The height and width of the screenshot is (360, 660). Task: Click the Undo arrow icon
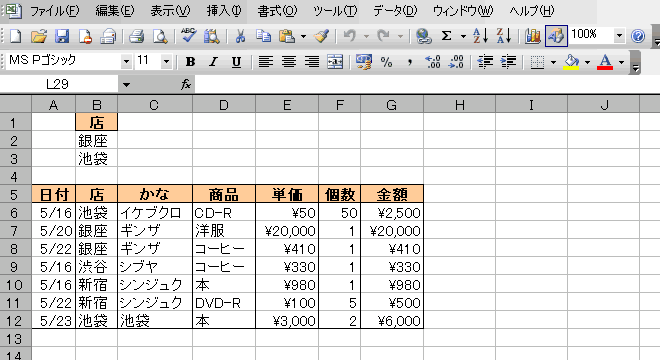[349, 36]
